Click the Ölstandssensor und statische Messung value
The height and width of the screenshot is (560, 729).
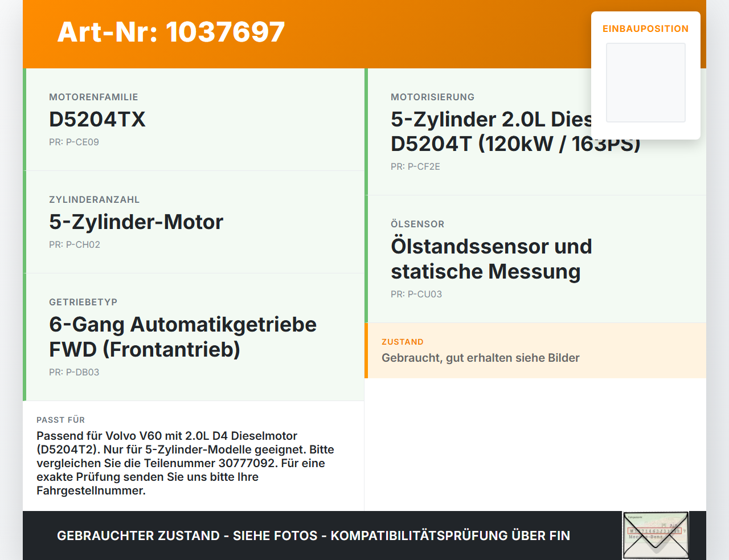pyautogui.click(x=492, y=259)
